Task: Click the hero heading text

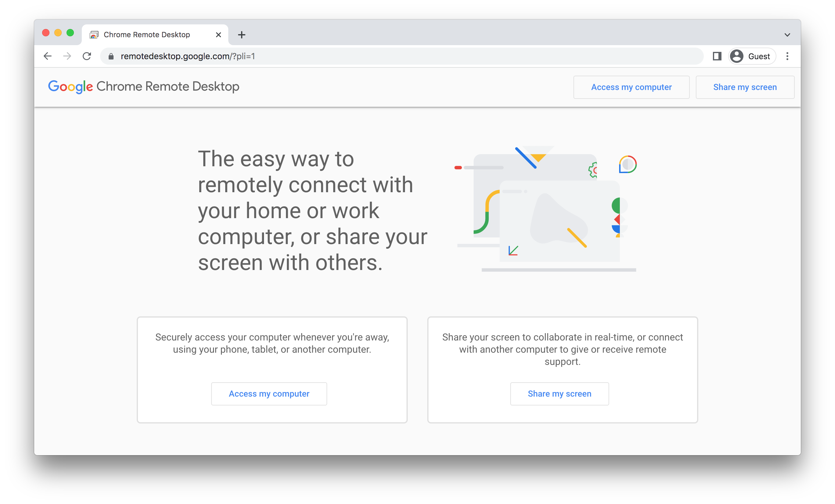Action: (313, 210)
